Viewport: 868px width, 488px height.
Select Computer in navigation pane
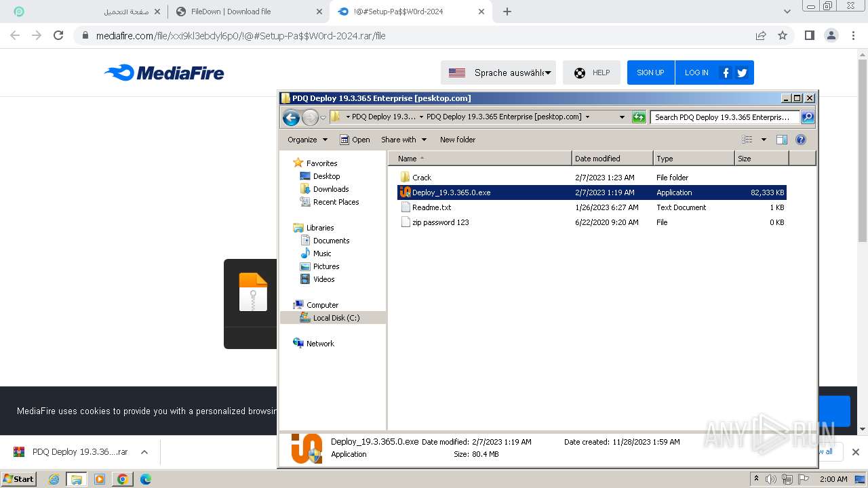point(322,305)
